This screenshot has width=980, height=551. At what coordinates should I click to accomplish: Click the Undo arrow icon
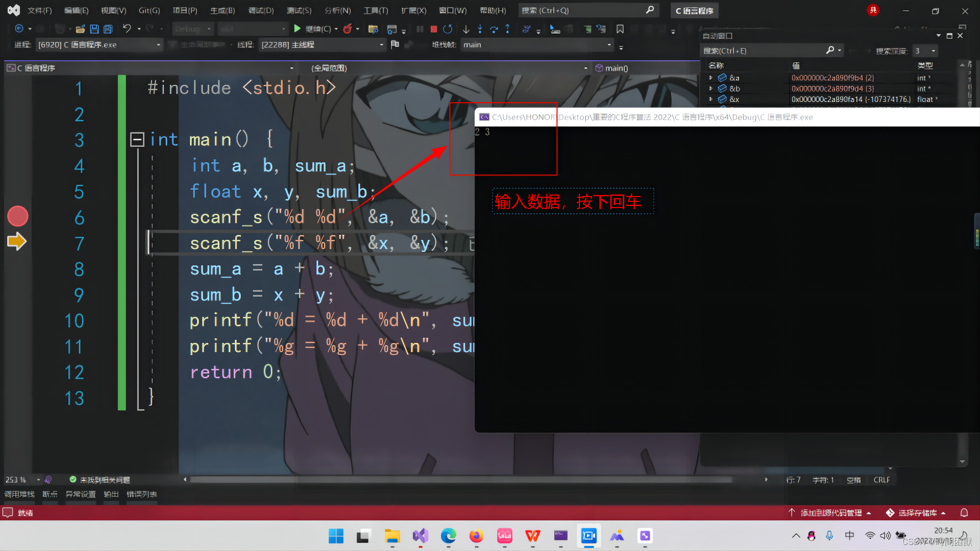(127, 29)
